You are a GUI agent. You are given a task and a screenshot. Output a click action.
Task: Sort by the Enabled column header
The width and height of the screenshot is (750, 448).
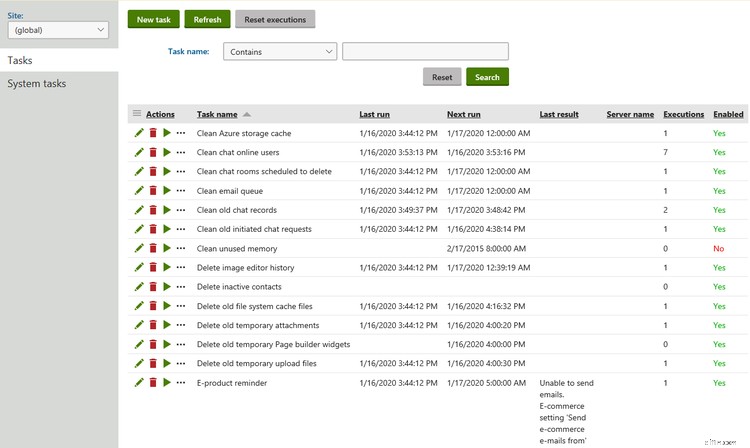pyautogui.click(x=728, y=114)
